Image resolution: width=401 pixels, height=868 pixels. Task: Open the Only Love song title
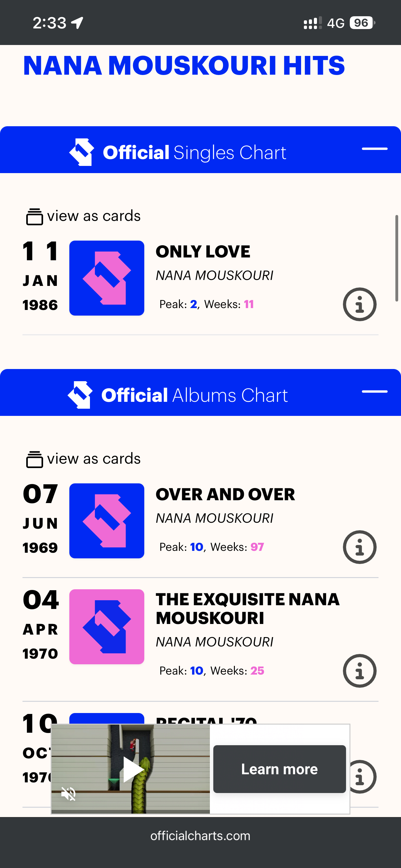[203, 252]
